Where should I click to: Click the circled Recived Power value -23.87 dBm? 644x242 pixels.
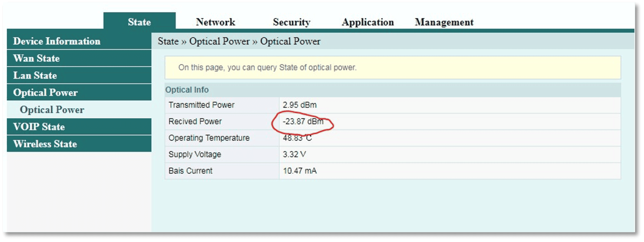[303, 121]
